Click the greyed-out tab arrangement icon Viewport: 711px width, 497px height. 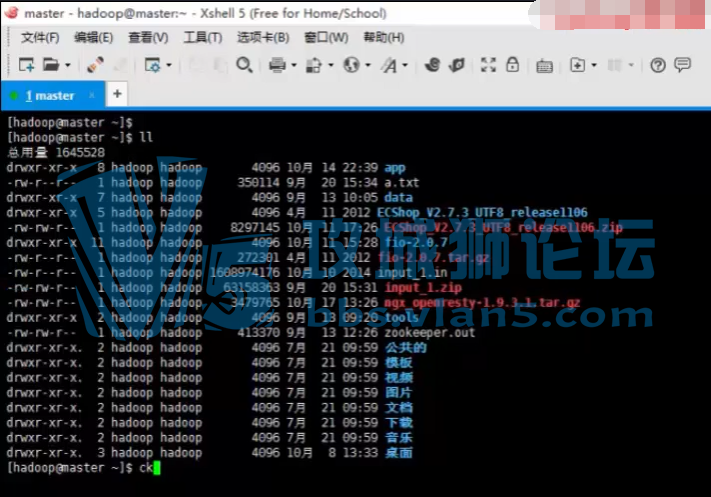[x=614, y=65]
